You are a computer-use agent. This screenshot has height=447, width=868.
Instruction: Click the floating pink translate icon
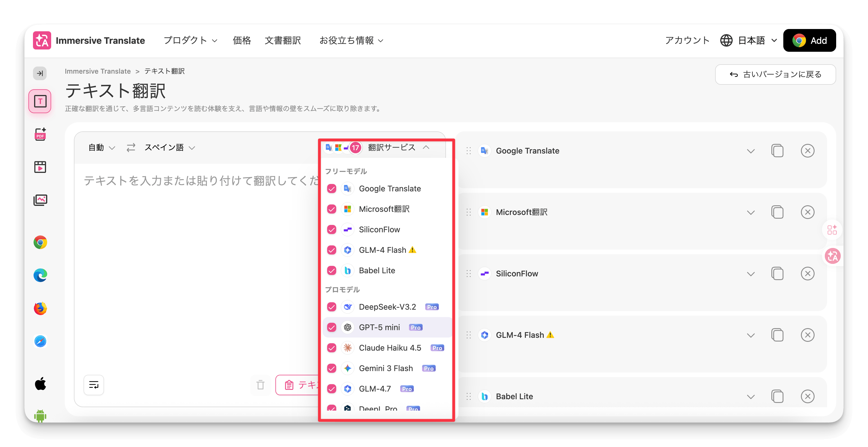[x=833, y=256]
